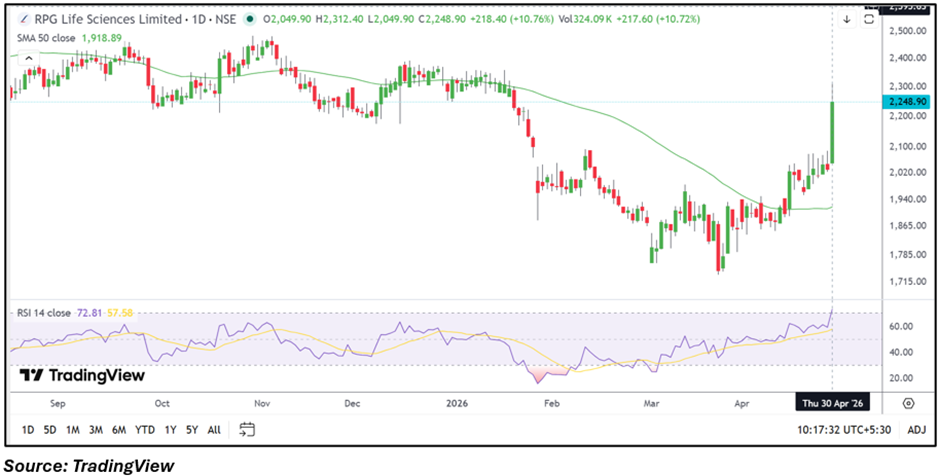Select the 1Y time range

[x=170, y=430]
